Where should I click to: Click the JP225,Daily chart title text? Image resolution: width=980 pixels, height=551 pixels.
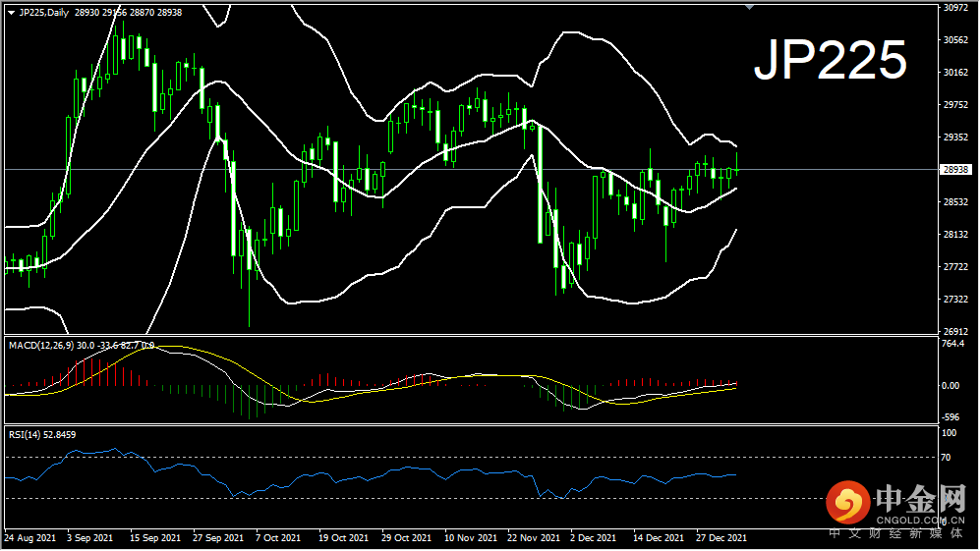click(x=44, y=13)
